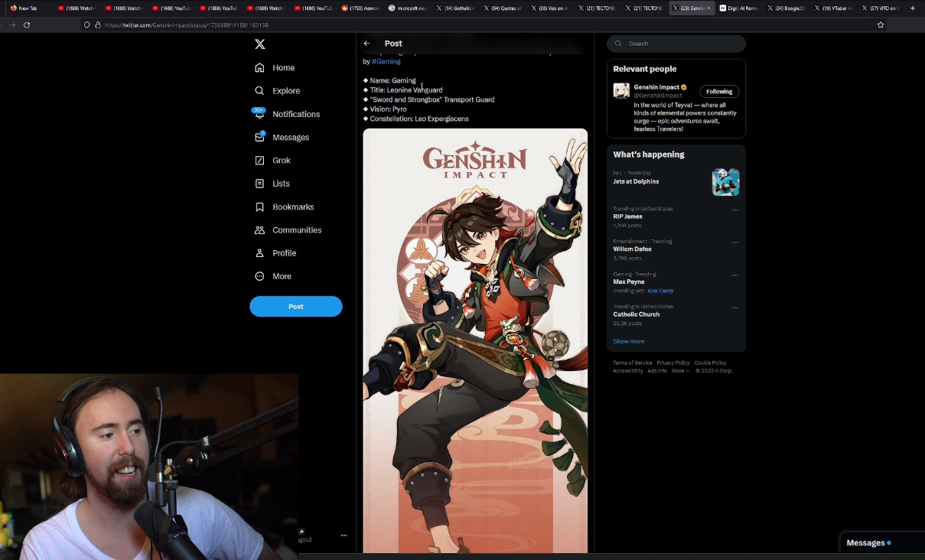Screen dimensions: 925x560
Task: Click the Following button for Genshin Impact
Action: [x=719, y=91]
